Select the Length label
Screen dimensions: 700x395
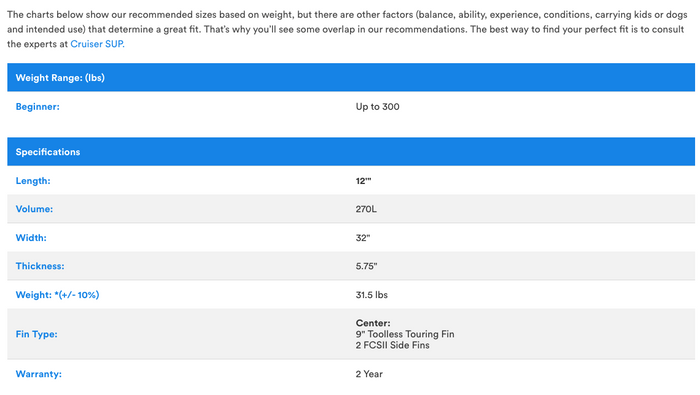(x=33, y=181)
